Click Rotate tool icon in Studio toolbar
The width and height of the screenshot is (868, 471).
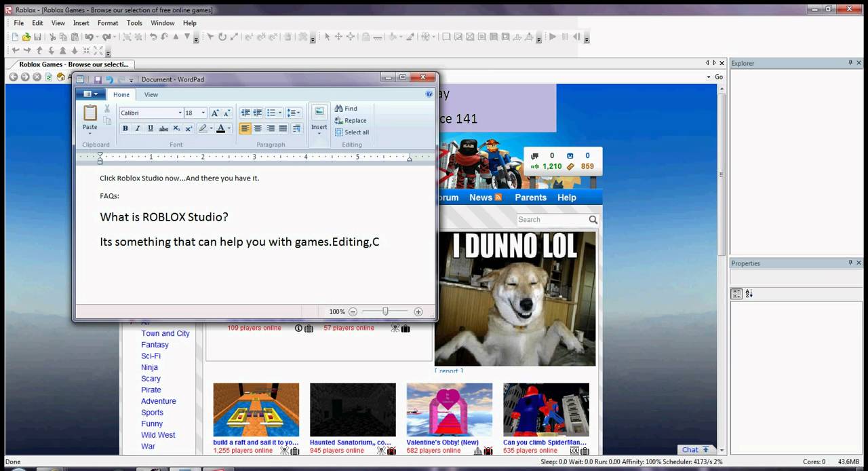coord(222,37)
